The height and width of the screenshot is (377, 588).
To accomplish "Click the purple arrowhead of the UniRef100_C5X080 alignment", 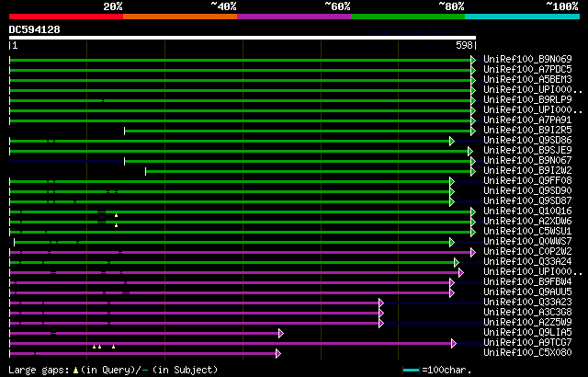I will click(x=278, y=354).
